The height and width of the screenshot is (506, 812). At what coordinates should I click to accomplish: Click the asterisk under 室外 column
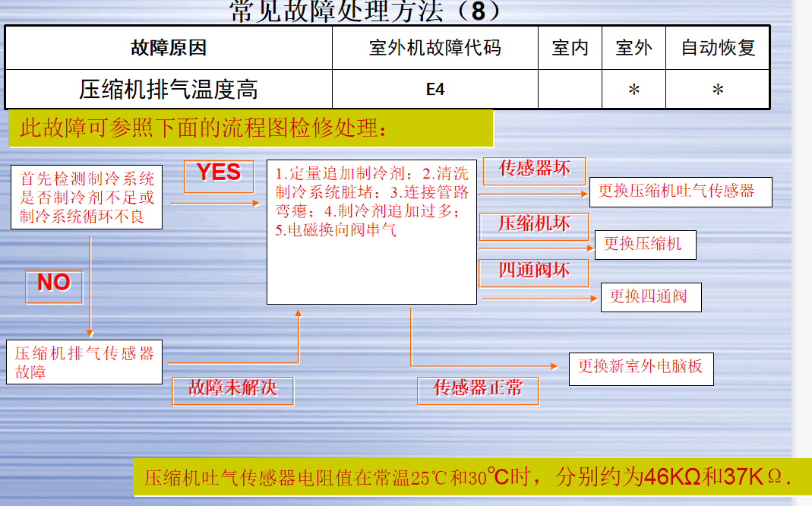point(633,90)
